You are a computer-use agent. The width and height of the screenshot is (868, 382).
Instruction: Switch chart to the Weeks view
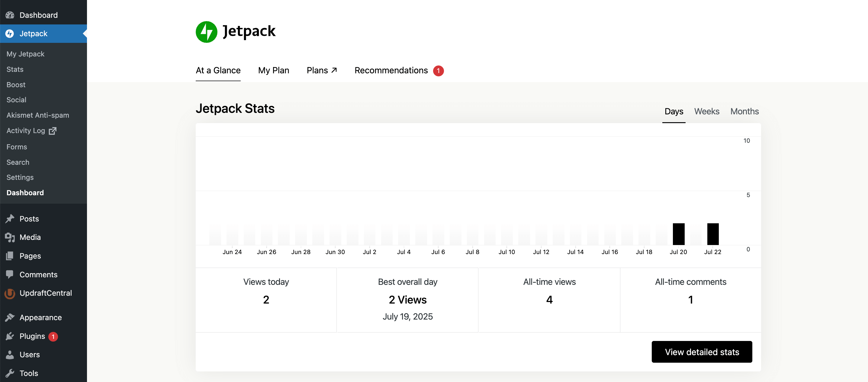click(x=706, y=111)
